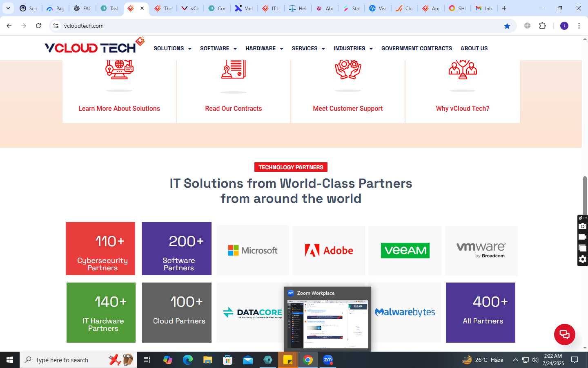Open GOVERNMENT CONTRACTS menu item

416,48
